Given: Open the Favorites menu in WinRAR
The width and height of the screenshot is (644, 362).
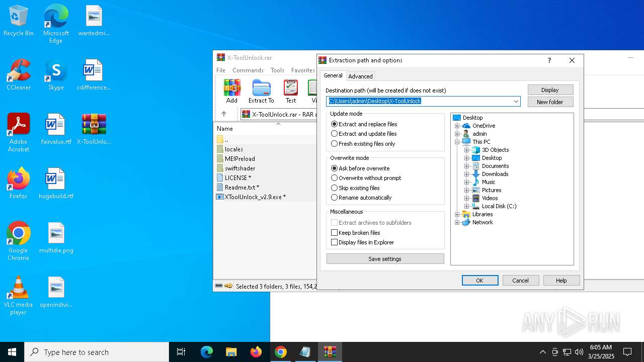Looking at the screenshot, I should 303,70.
